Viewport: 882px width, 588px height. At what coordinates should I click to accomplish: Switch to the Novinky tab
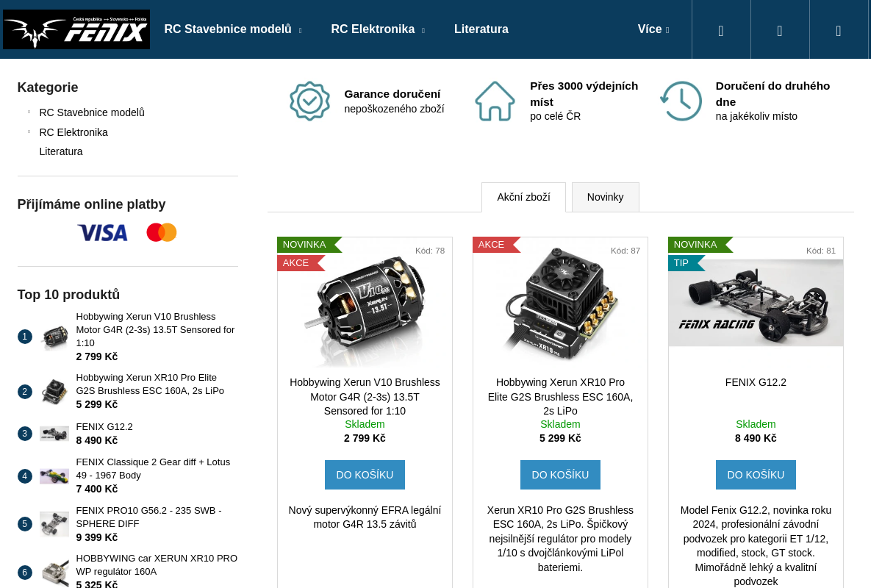[x=606, y=197]
